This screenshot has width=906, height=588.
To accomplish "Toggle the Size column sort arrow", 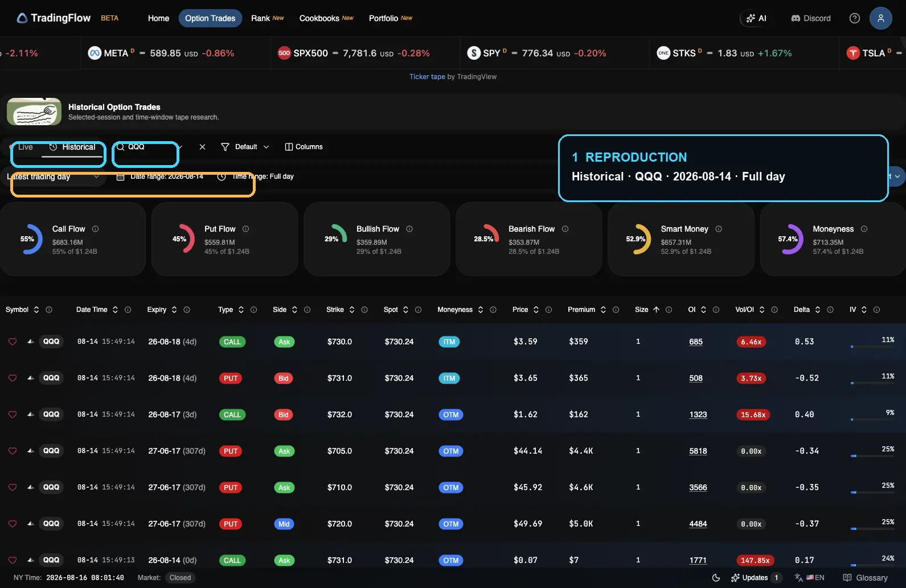I will pos(656,310).
